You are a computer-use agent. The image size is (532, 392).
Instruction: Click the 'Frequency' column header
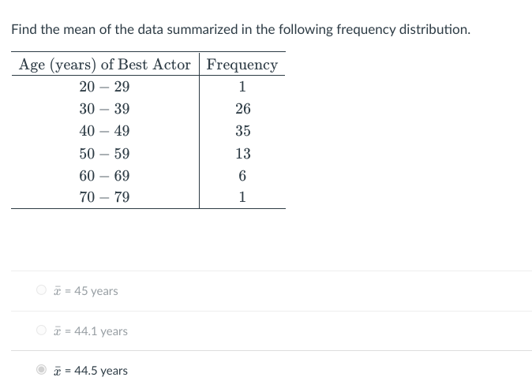[x=242, y=65]
